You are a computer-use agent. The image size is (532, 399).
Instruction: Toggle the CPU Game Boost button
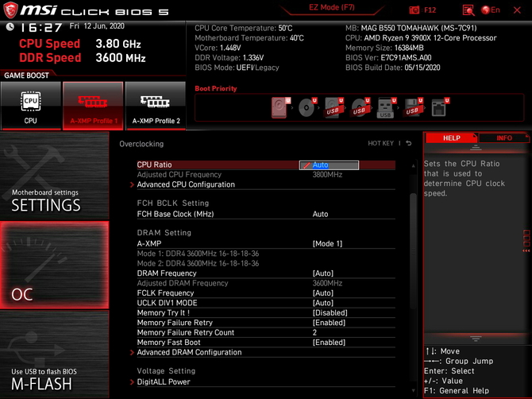pyautogui.click(x=31, y=106)
